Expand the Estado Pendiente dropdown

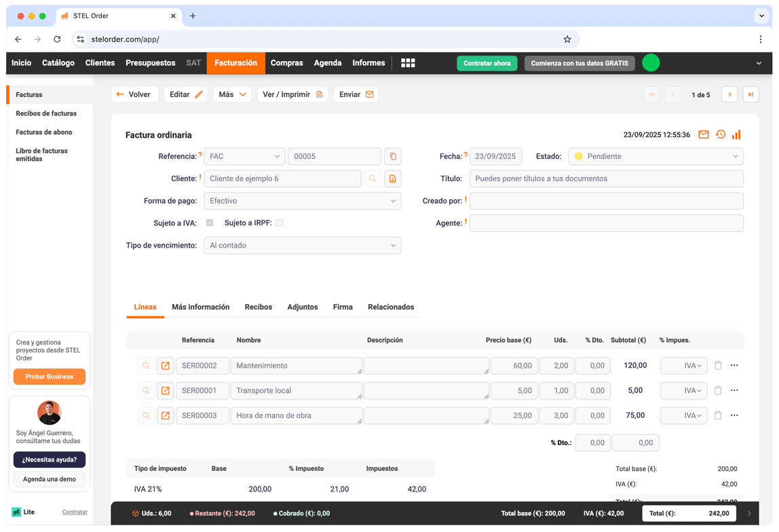pos(655,157)
